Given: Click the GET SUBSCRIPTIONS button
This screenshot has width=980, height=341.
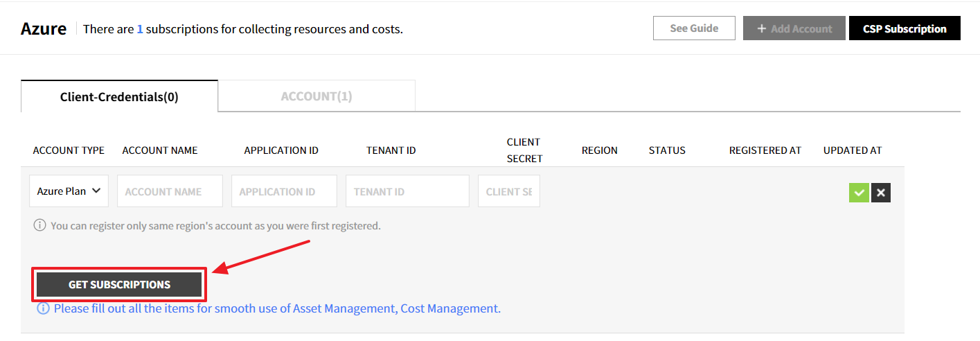Looking at the screenshot, I should [119, 285].
